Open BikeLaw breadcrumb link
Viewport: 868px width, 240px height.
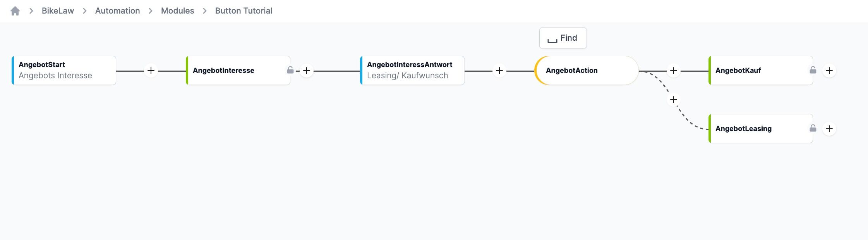coord(58,11)
